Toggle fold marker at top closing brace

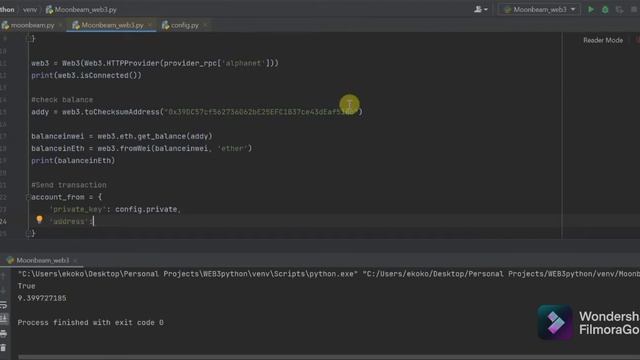click(28, 39)
